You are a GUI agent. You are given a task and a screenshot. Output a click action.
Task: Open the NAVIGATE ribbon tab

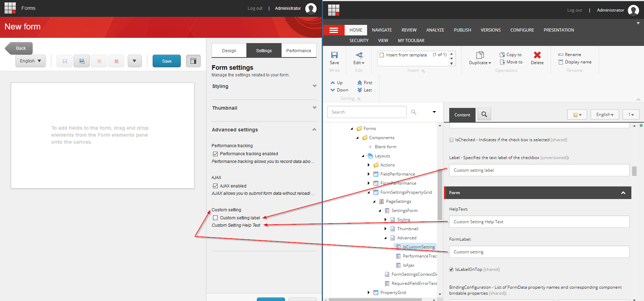coord(382,30)
